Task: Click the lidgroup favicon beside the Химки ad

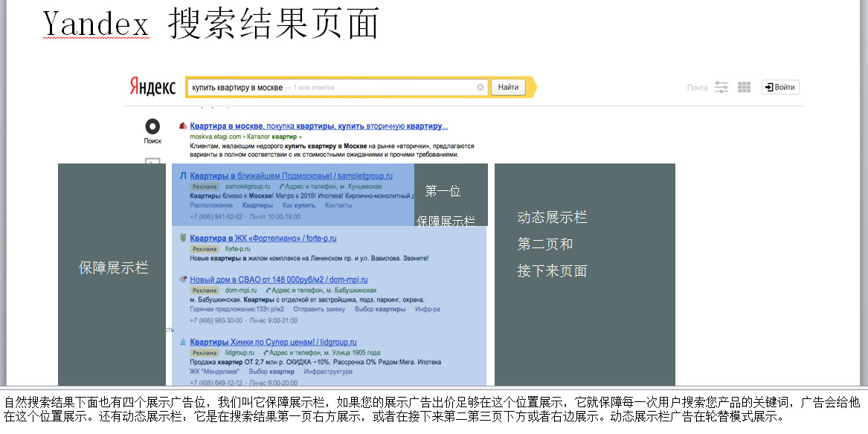Action: (x=183, y=342)
